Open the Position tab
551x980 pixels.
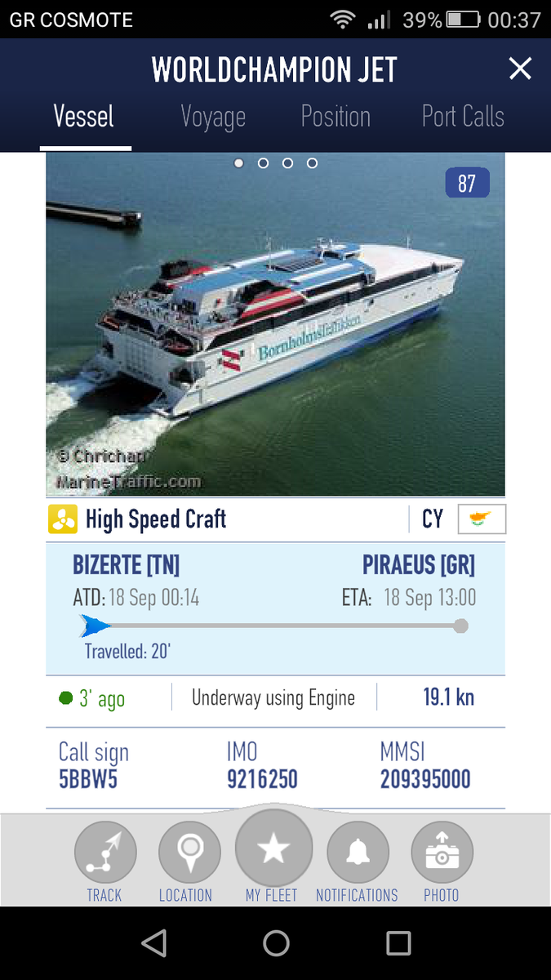tap(335, 117)
